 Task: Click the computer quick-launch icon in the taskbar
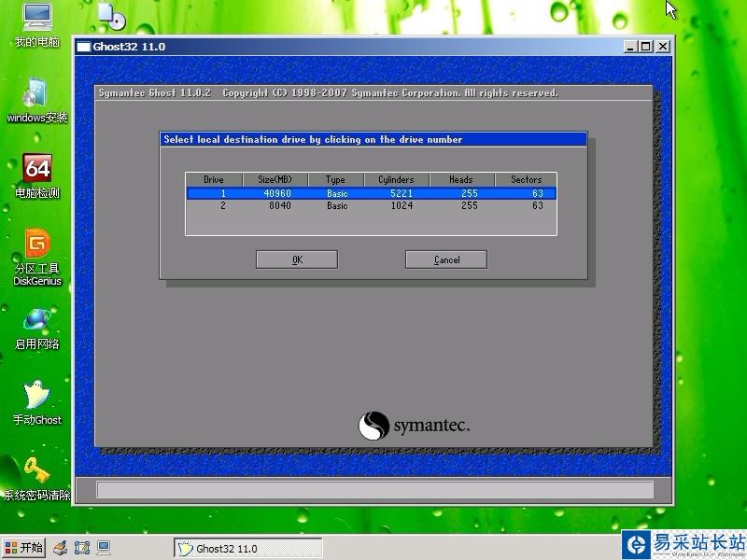pos(104,548)
